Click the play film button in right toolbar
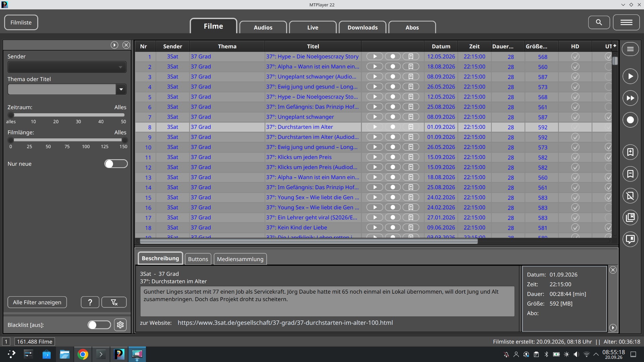This screenshot has width=644, height=362. pyautogui.click(x=630, y=76)
